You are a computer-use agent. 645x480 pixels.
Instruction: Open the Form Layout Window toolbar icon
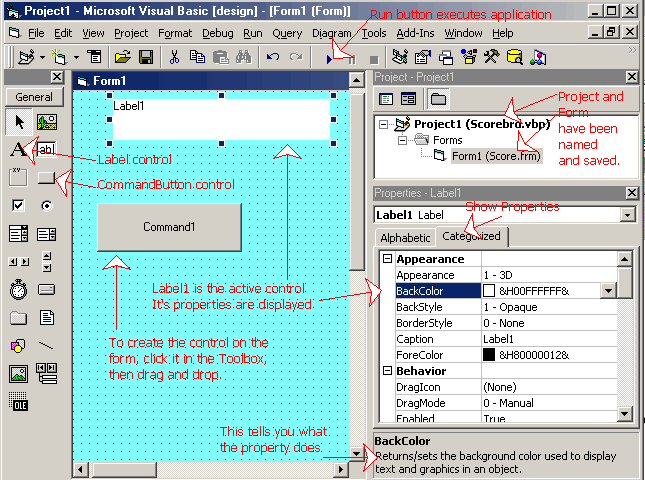pos(445,58)
